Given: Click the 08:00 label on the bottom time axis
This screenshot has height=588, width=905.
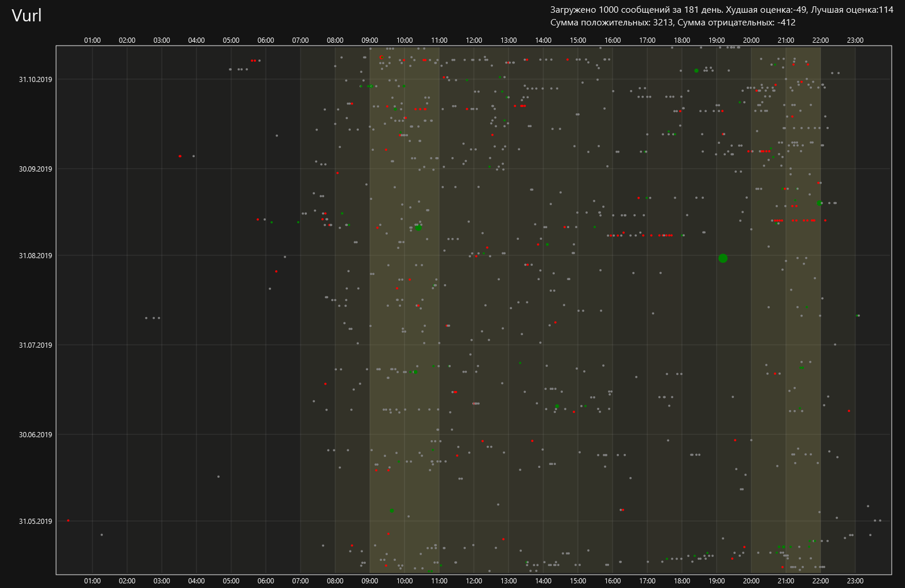Looking at the screenshot, I should [335, 580].
